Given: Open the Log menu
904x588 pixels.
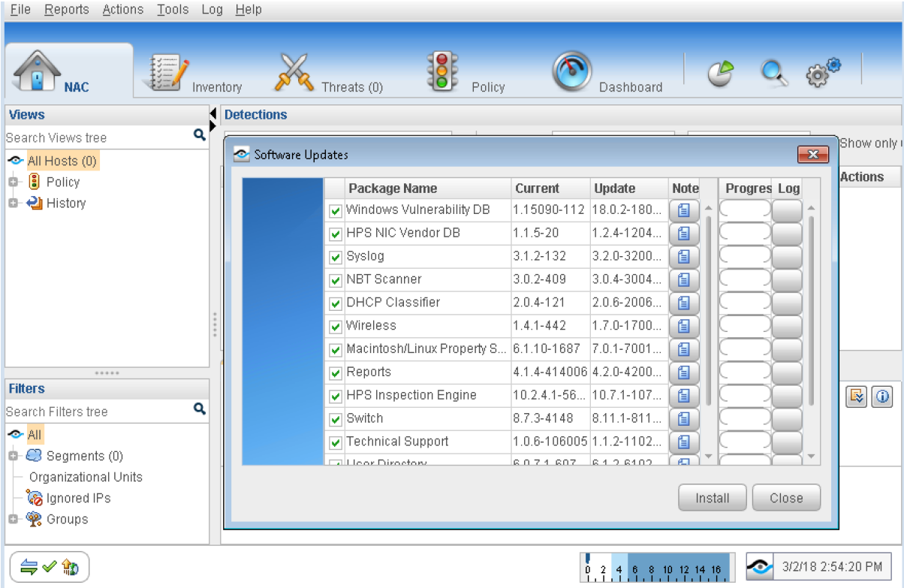Looking at the screenshot, I should tap(212, 10).
